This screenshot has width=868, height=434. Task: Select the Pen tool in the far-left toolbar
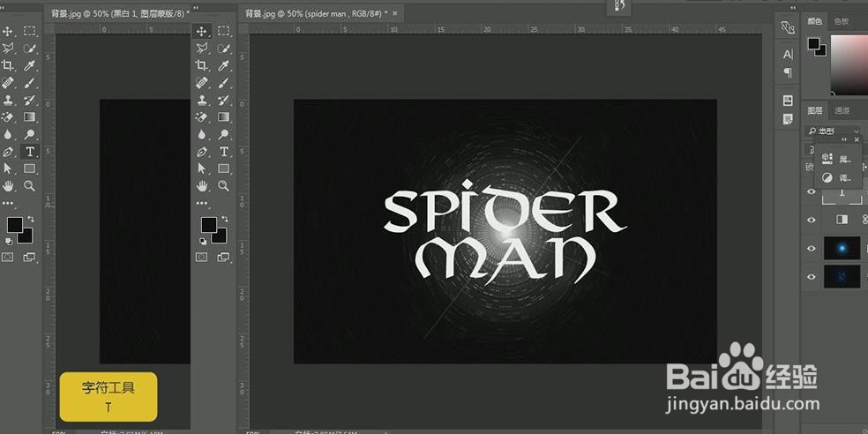tap(8, 151)
